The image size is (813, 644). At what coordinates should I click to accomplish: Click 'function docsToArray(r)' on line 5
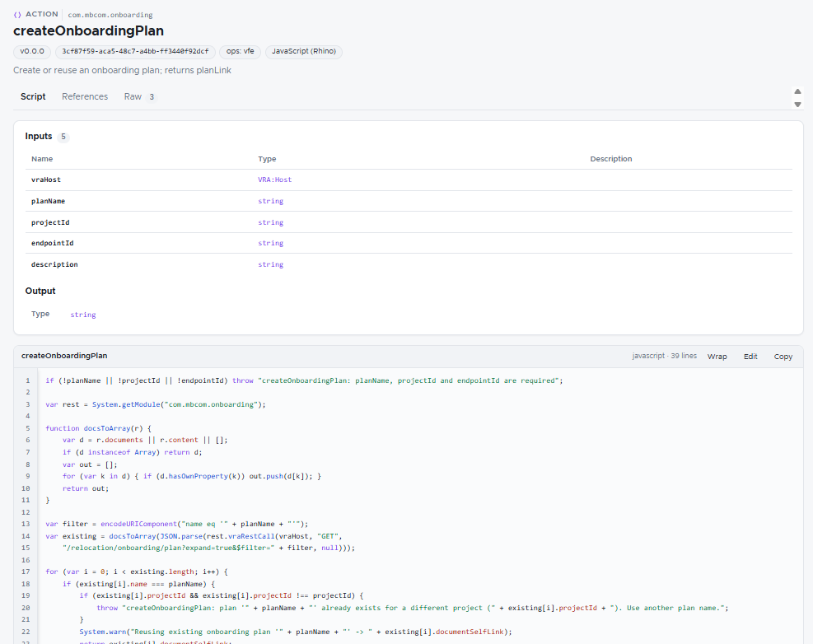point(98,428)
